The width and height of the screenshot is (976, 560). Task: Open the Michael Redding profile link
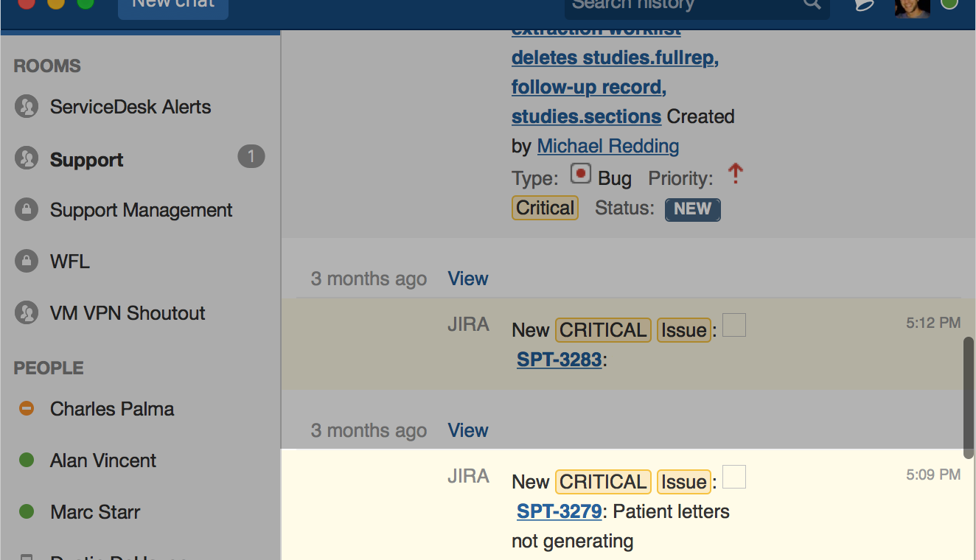607,146
